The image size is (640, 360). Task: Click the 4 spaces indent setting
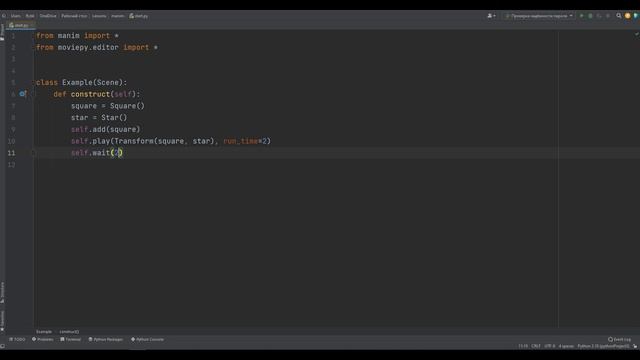coord(566,346)
